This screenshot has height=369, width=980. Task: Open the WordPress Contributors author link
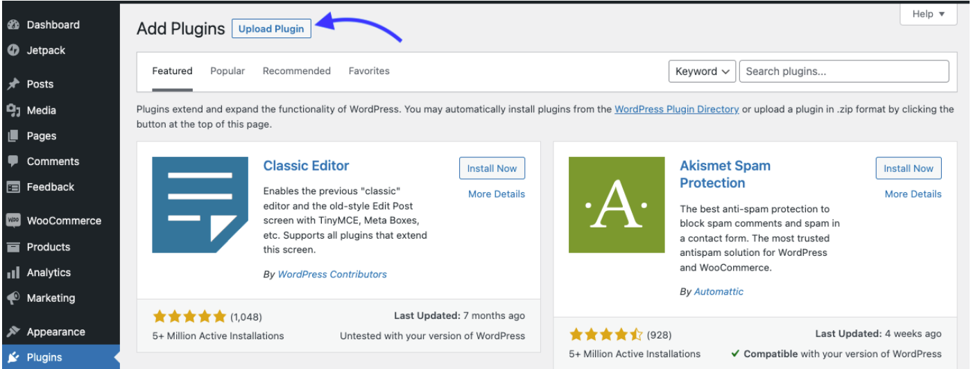pyautogui.click(x=332, y=275)
